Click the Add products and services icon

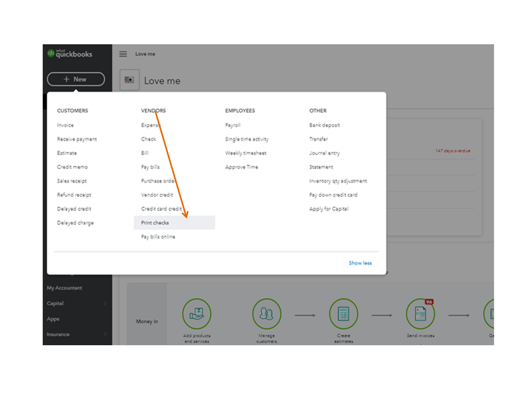(x=197, y=314)
